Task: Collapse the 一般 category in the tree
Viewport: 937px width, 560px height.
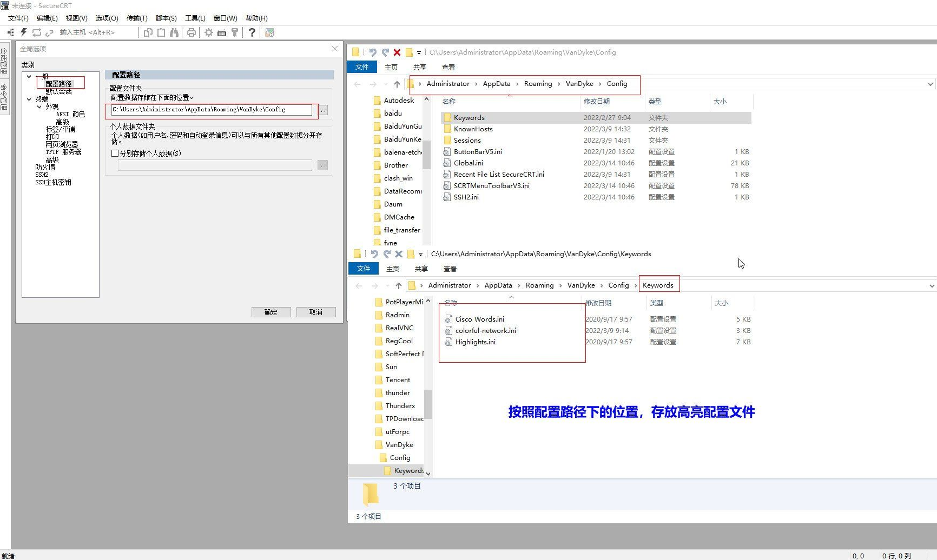Action: pos(29,76)
